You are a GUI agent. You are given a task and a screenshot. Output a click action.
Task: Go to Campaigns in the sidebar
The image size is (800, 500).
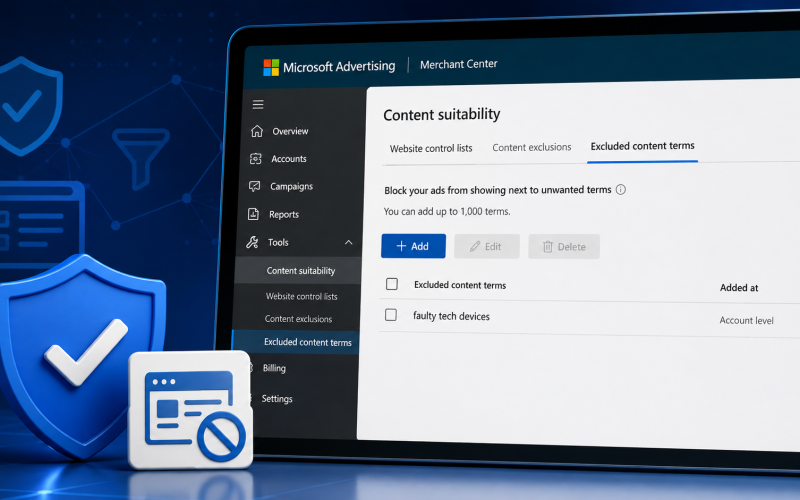point(291,186)
